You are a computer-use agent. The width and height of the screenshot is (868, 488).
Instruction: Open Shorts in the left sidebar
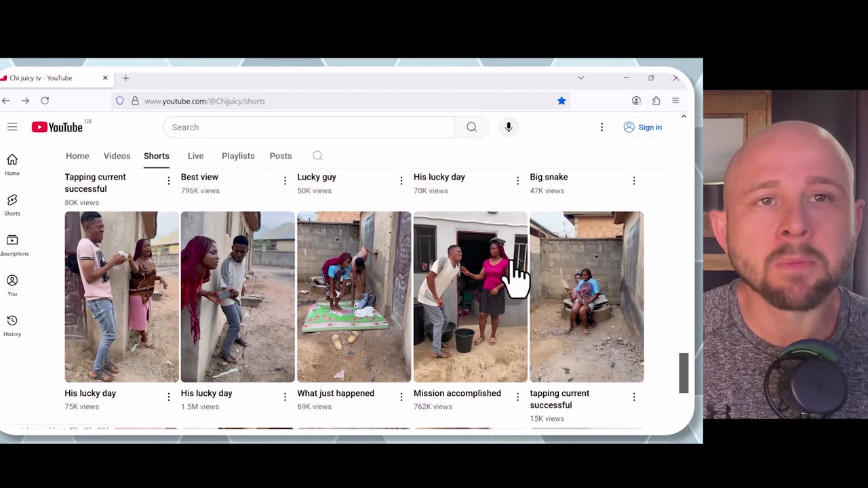click(x=12, y=205)
